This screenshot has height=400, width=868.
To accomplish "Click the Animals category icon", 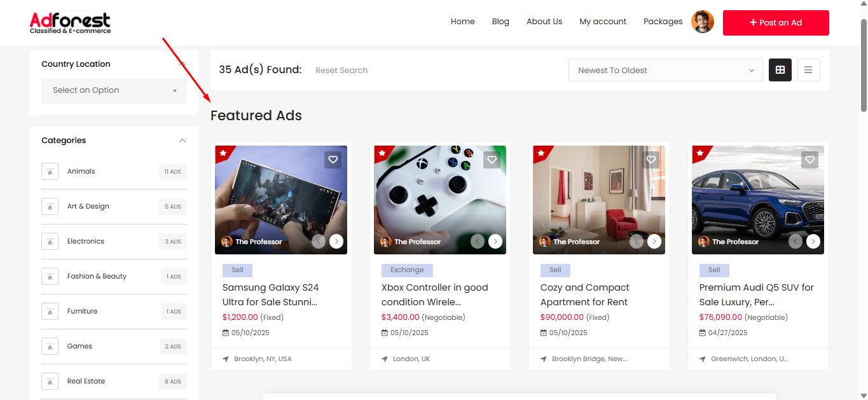I will pos(50,172).
